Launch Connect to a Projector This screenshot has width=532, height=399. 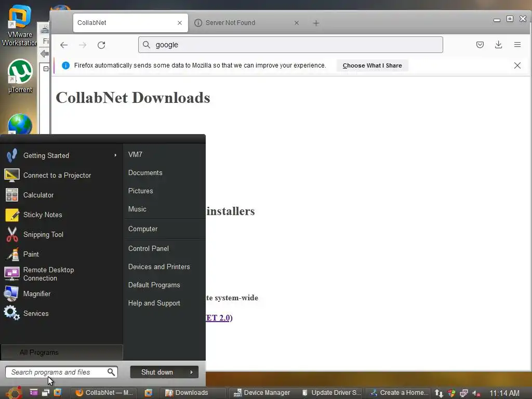(61, 176)
